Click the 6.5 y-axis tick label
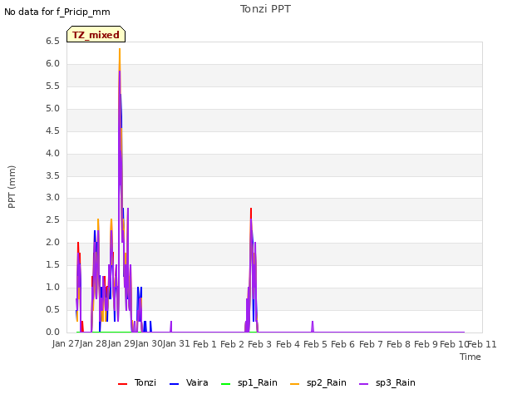Screen dimensions: 532x399 (53, 42)
